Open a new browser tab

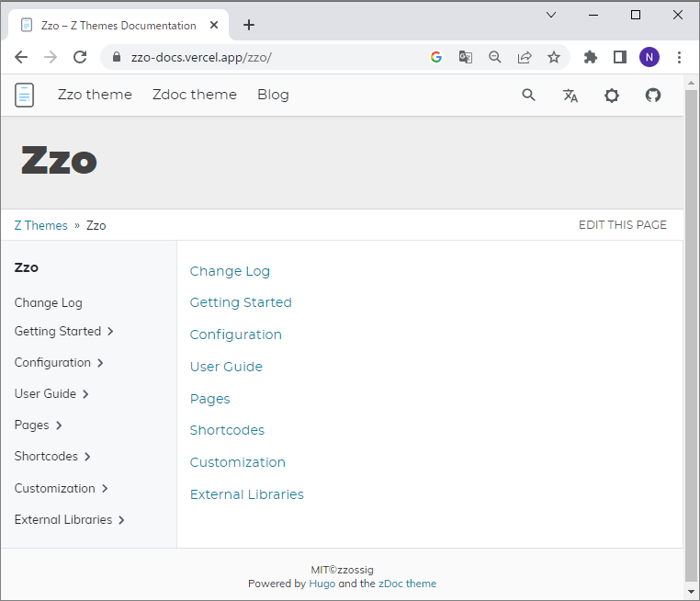click(249, 25)
